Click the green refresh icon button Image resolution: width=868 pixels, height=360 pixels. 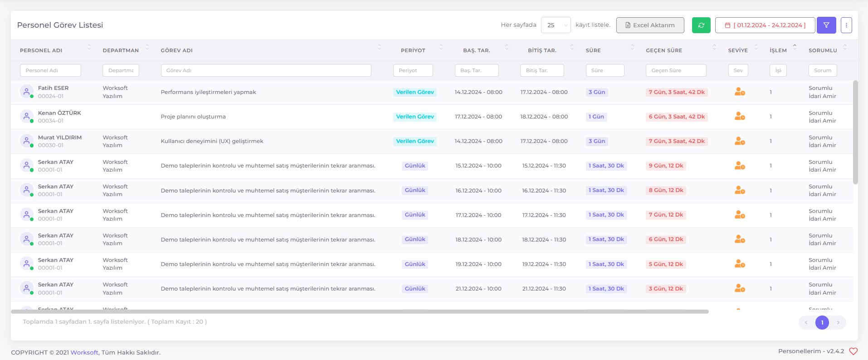[701, 25]
